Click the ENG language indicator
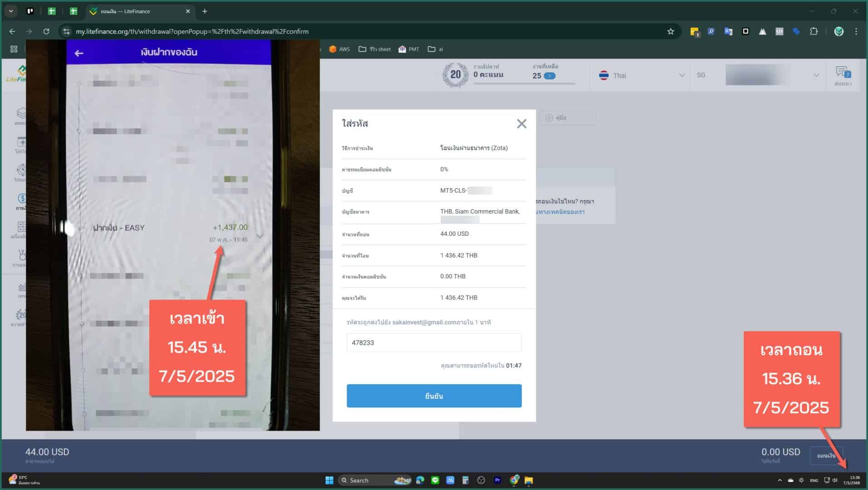Viewport: 868px width, 490px height. 814,480
